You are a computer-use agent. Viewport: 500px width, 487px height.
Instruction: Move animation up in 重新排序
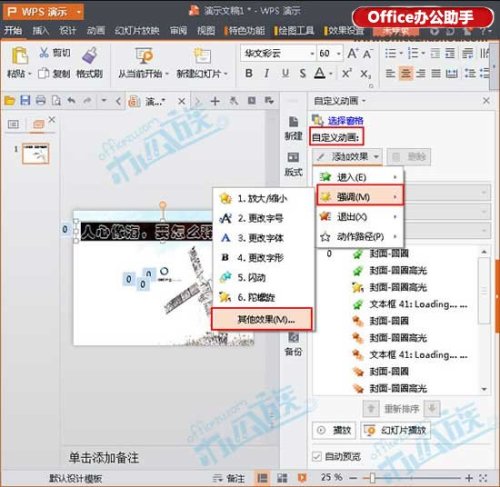point(371,408)
